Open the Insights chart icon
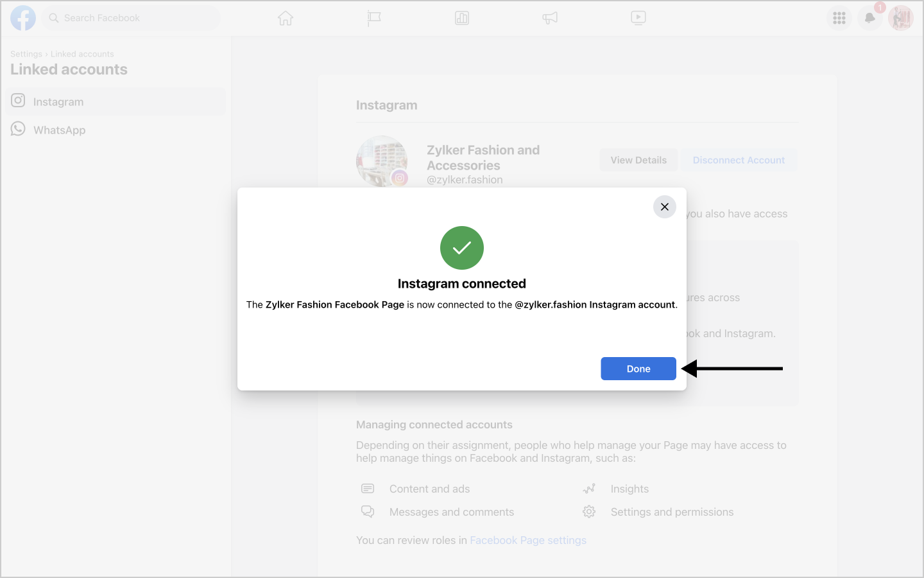 (x=462, y=18)
